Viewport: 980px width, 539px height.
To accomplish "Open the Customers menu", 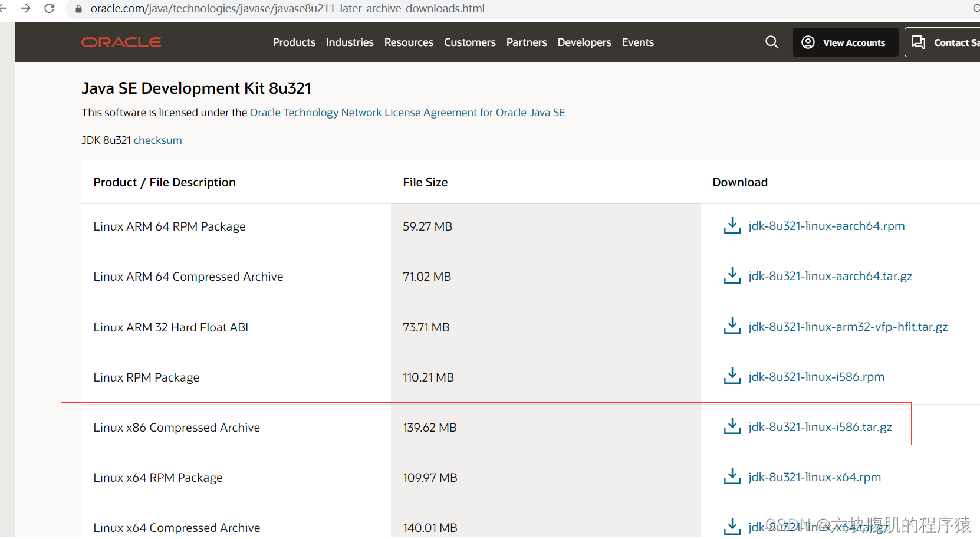I will [x=469, y=42].
